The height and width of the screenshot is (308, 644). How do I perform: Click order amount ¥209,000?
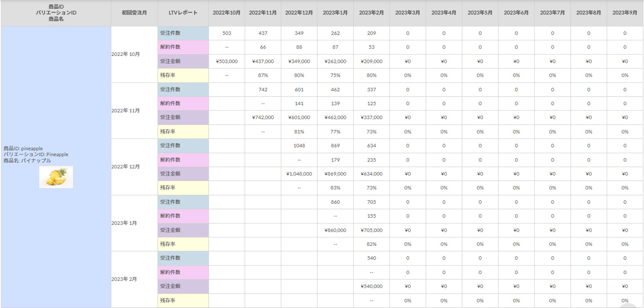click(371, 62)
